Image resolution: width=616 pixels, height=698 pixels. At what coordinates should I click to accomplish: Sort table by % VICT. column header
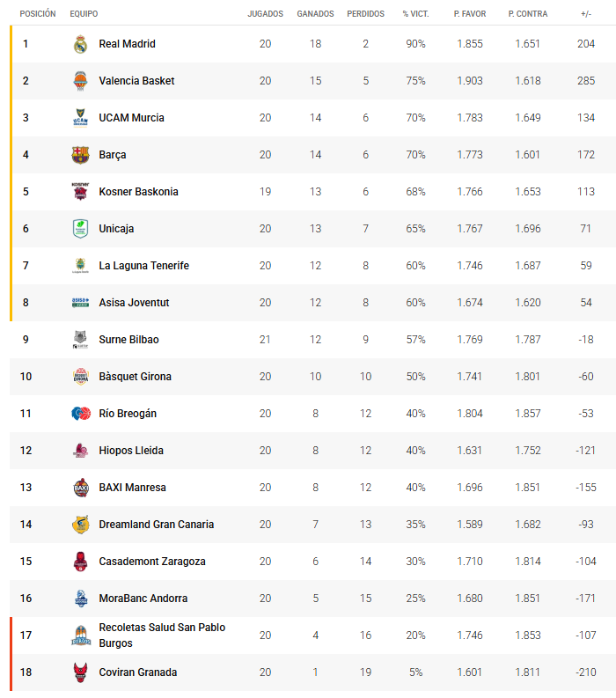(x=414, y=14)
